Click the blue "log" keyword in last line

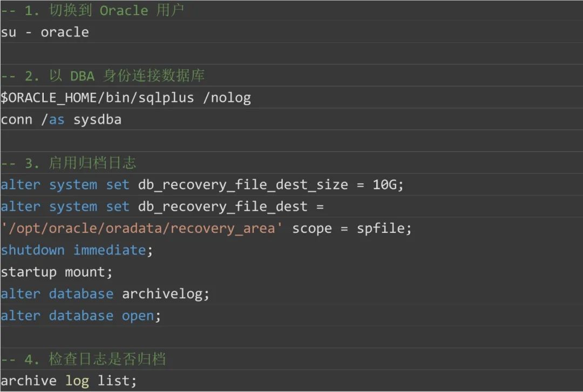[77, 381]
